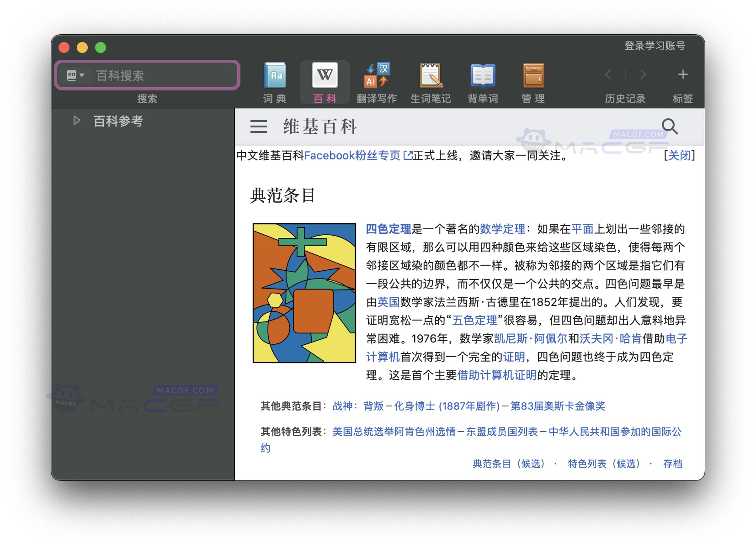Navigate forward in history
Viewport: 756px width, 548px height.
[643, 74]
